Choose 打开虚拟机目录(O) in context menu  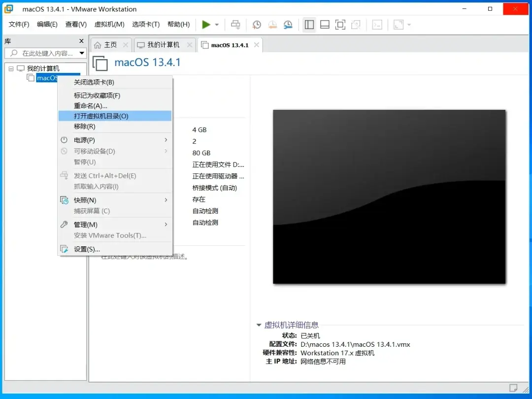coord(115,116)
